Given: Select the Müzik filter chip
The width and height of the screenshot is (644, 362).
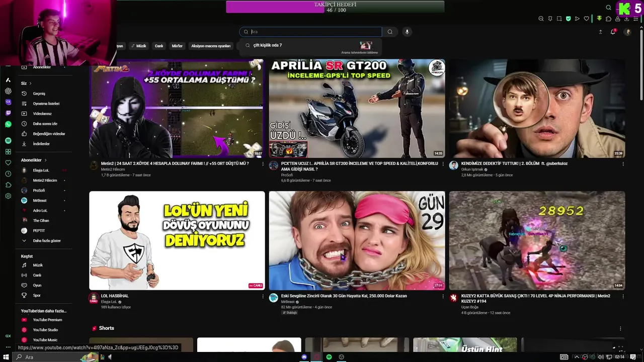Looking at the screenshot, I should (x=138, y=46).
